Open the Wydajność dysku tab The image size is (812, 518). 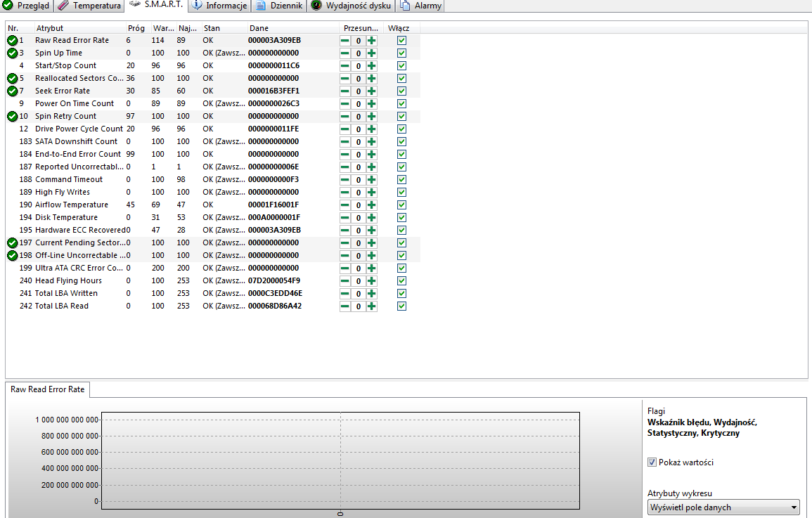click(x=351, y=6)
